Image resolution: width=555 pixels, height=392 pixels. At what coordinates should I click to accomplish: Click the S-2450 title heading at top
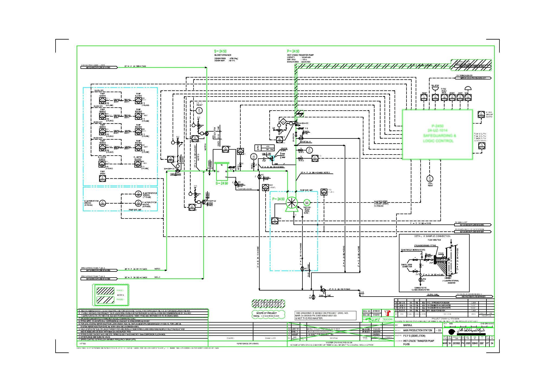point(220,51)
